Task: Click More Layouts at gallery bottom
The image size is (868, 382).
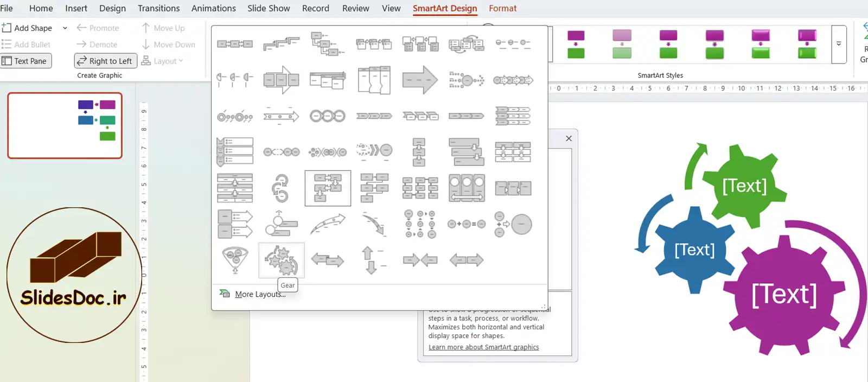Action: pos(259,294)
